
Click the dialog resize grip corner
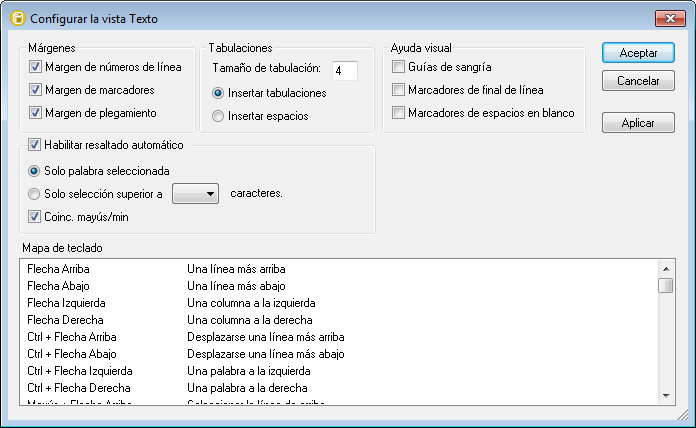(x=684, y=415)
